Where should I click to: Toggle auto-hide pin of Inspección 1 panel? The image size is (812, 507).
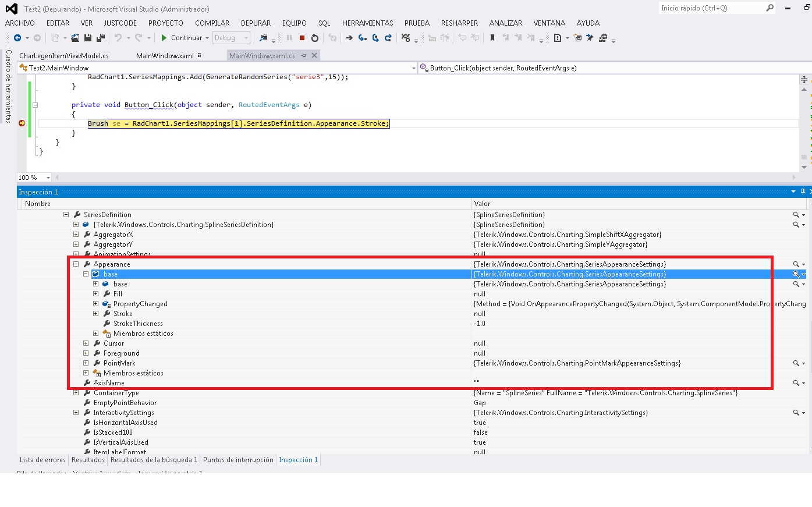tap(803, 192)
